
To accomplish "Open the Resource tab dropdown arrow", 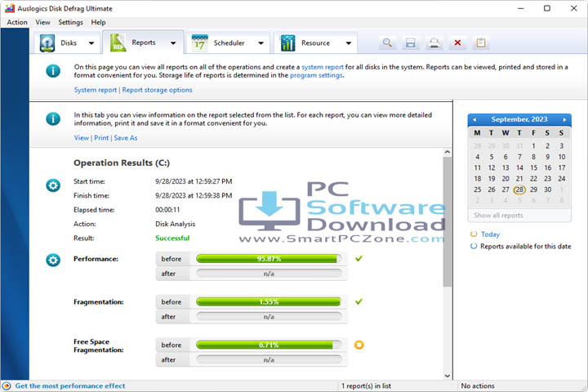I will pos(349,43).
